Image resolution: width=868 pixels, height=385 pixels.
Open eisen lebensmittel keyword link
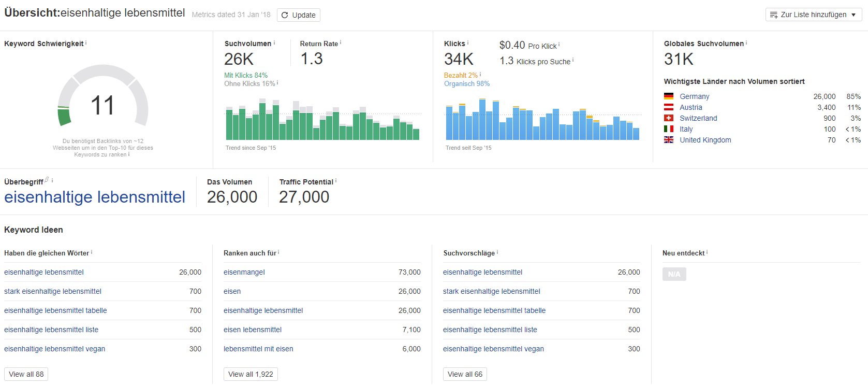(x=253, y=330)
